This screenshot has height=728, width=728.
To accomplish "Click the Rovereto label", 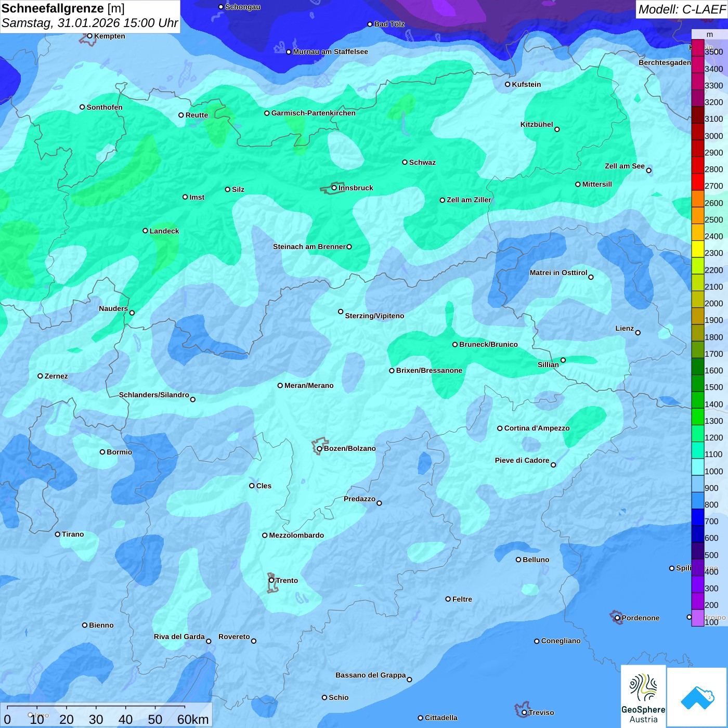I will (x=234, y=636).
